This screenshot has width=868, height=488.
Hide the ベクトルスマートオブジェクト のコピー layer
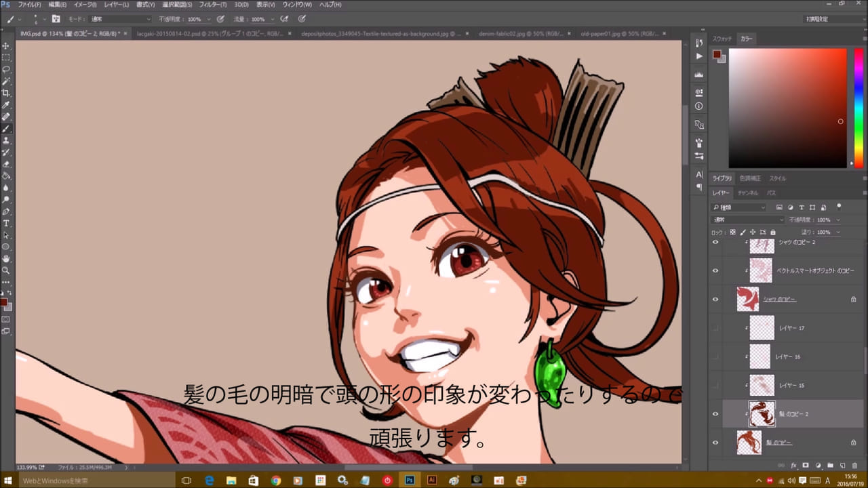[715, 270]
